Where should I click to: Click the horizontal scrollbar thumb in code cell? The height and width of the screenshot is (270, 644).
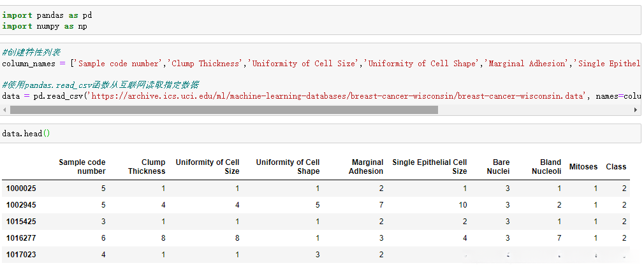click(223, 110)
